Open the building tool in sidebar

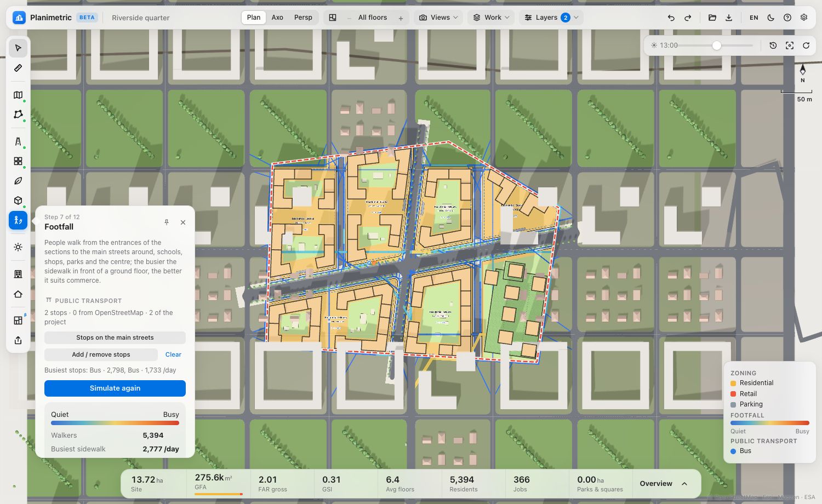18,274
